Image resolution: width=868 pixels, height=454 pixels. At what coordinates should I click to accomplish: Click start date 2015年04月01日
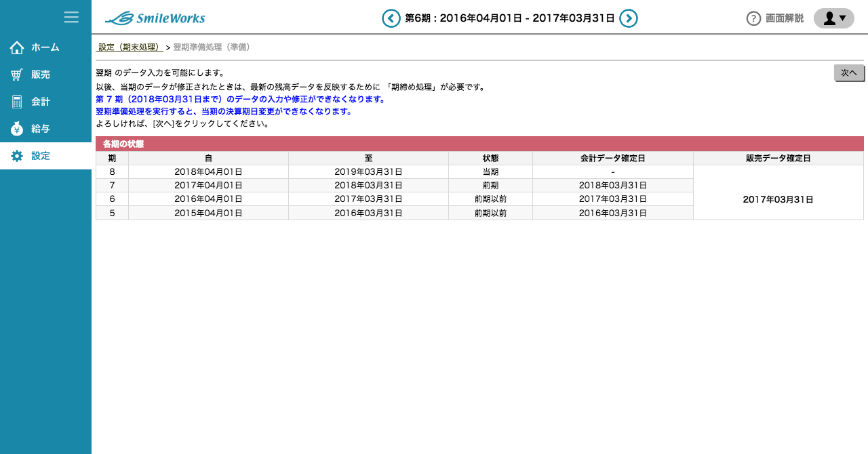pyautogui.click(x=208, y=213)
